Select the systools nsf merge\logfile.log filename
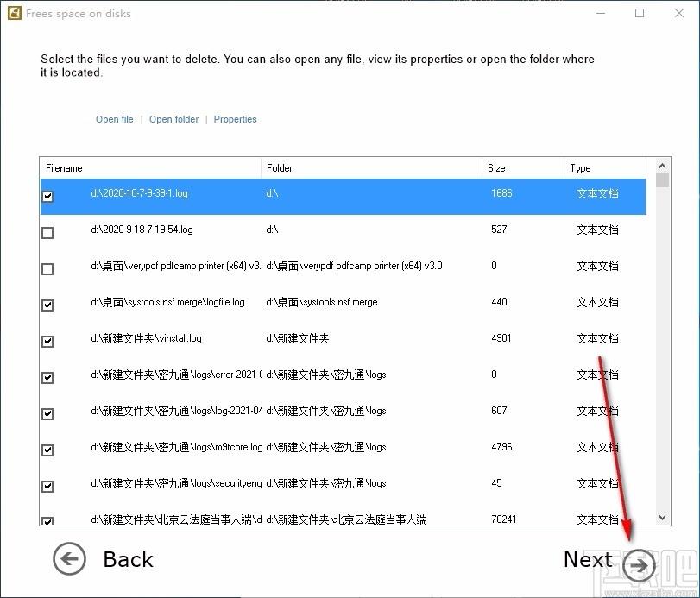Viewport: 700px width, 598px height. [x=167, y=302]
